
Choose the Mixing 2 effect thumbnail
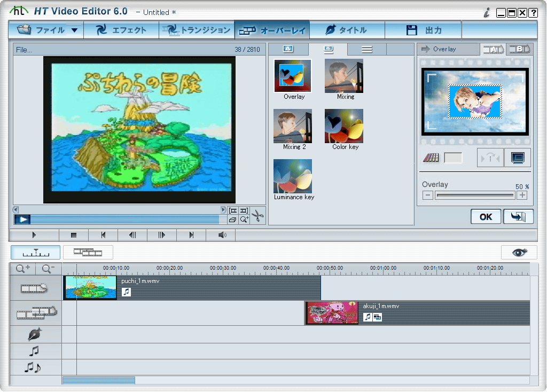tap(293, 126)
